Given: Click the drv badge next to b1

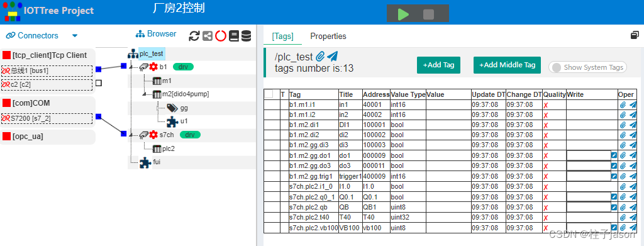Looking at the screenshot, I should 183,67.
